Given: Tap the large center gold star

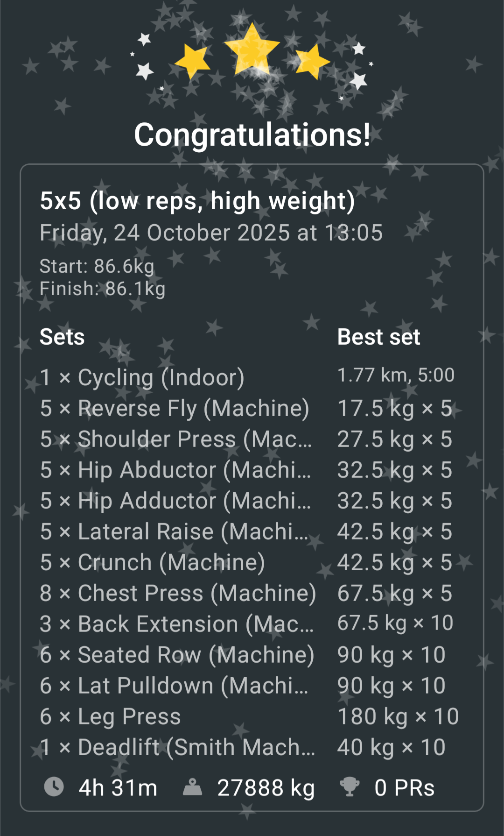Looking at the screenshot, I should 252,49.
